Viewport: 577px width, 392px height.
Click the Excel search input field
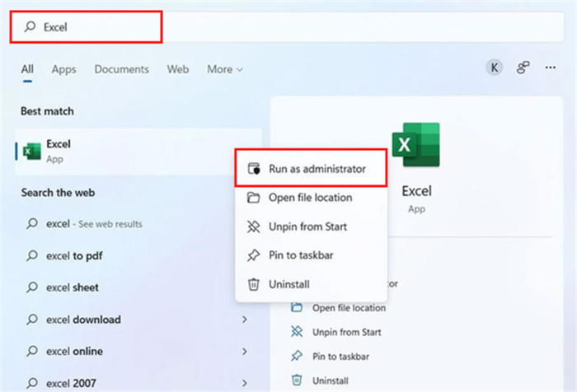click(x=287, y=27)
